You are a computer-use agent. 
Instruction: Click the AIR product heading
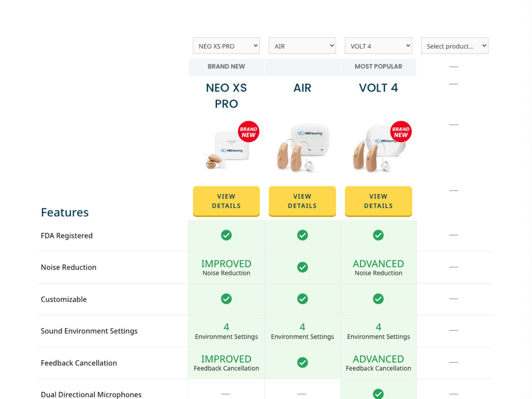point(302,88)
